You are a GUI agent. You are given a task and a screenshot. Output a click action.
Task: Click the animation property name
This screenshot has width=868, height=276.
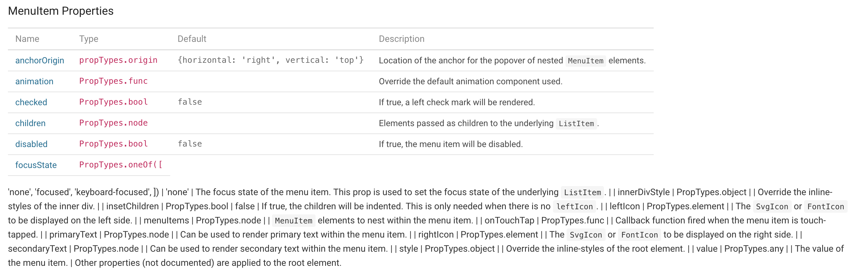pyautogui.click(x=34, y=81)
